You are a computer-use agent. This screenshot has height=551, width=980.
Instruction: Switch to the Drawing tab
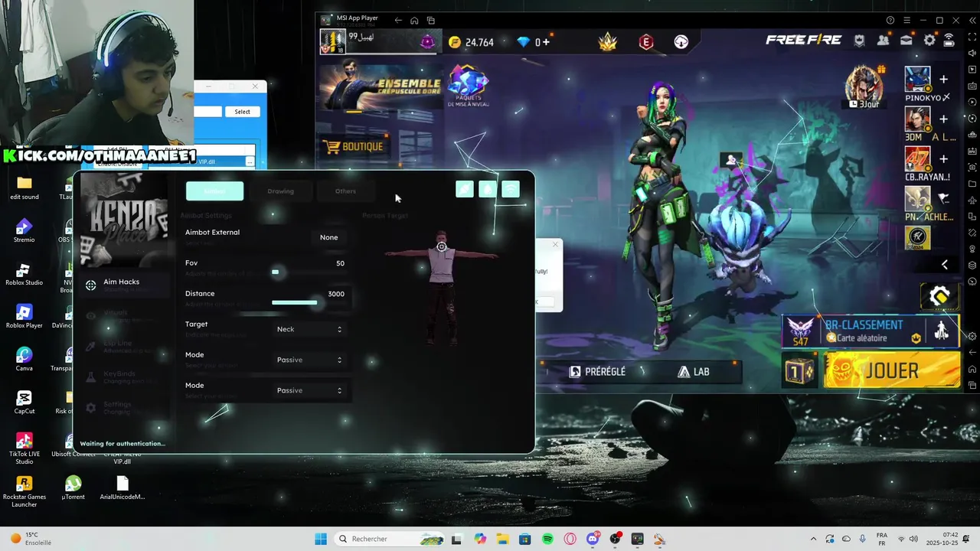click(280, 191)
